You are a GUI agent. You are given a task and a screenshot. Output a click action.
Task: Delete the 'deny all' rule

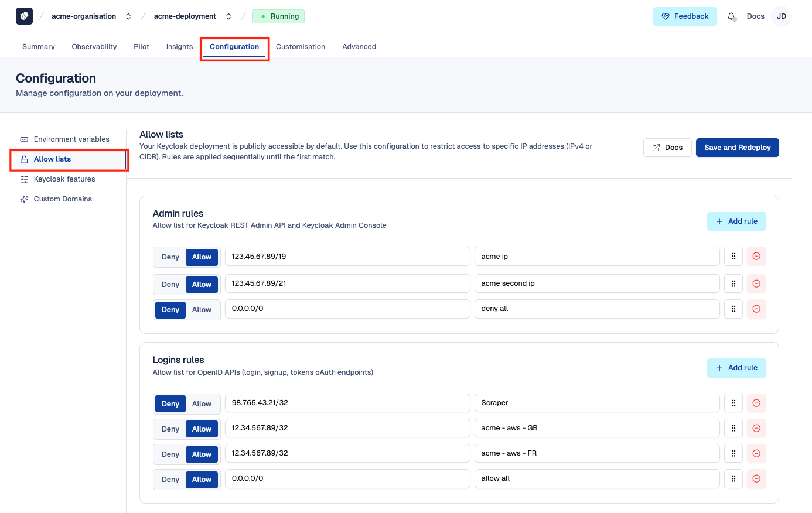(x=756, y=309)
